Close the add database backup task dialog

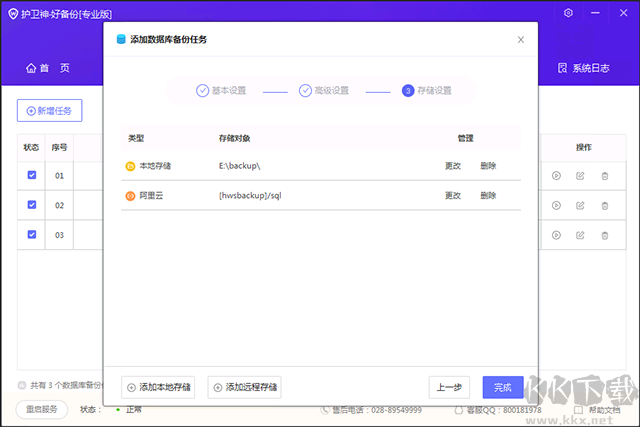click(x=520, y=40)
